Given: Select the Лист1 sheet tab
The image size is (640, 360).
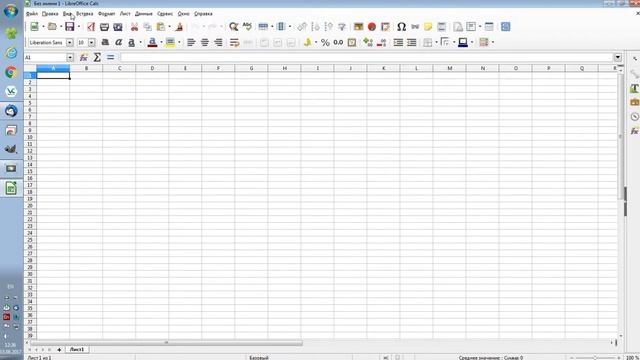Looking at the screenshot, I should 77,349.
